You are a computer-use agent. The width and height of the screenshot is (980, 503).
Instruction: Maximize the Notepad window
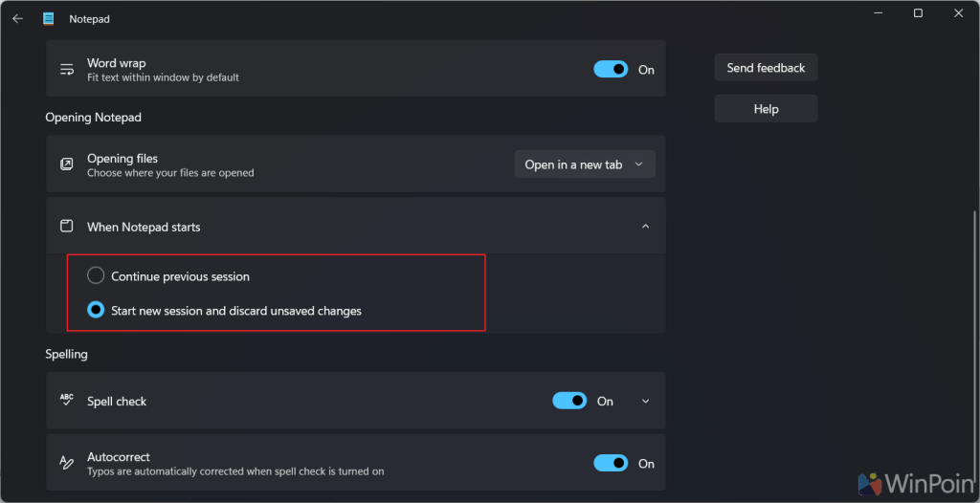(918, 13)
